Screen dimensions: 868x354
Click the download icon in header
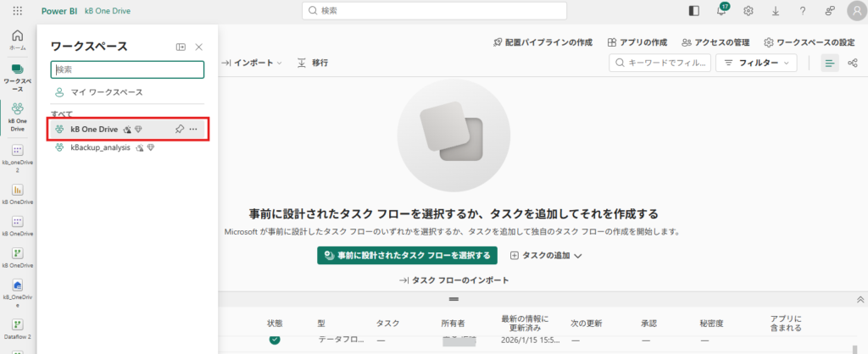point(775,11)
